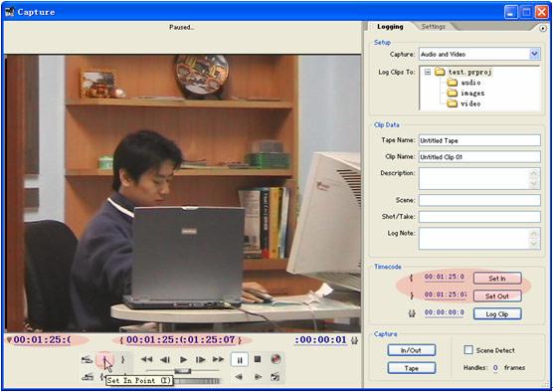
Task: Collapse the test.prproj project folder
Action: tap(428, 72)
